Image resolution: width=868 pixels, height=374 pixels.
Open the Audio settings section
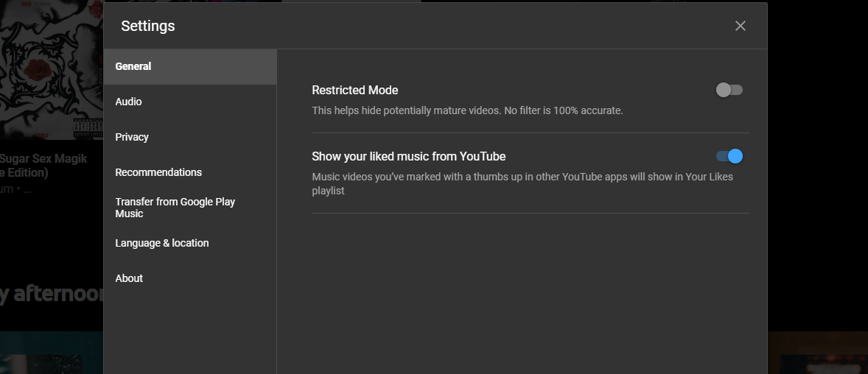pyautogui.click(x=128, y=102)
